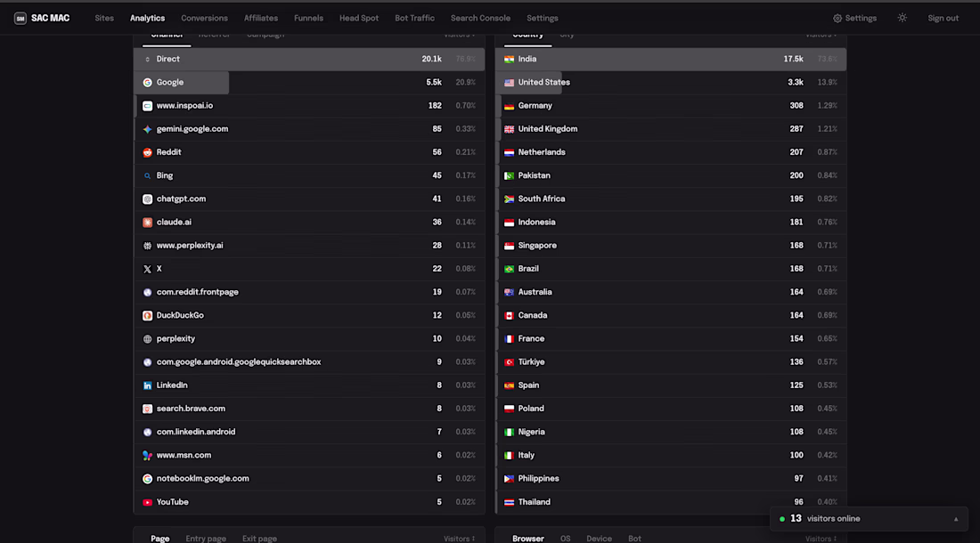Screen dimensions: 980x543
Task: Click the India flag icon
Action: tap(510, 60)
